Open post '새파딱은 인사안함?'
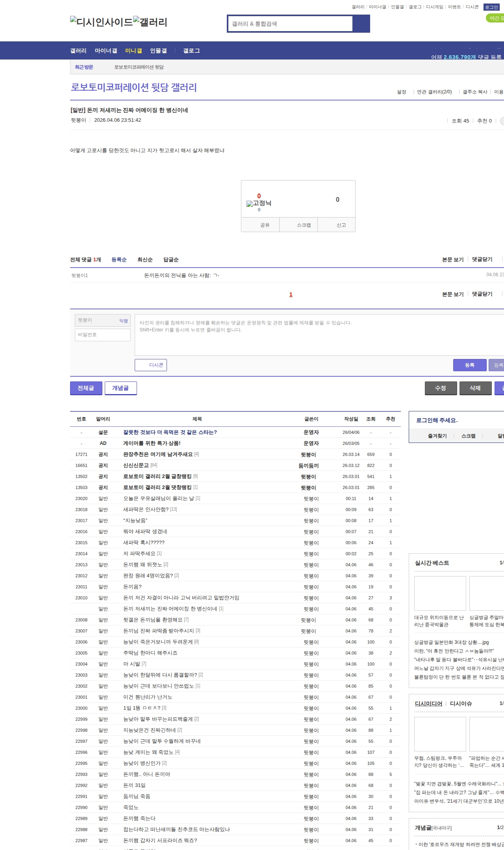Screen dimensions: 504x850 coord(146,510)
